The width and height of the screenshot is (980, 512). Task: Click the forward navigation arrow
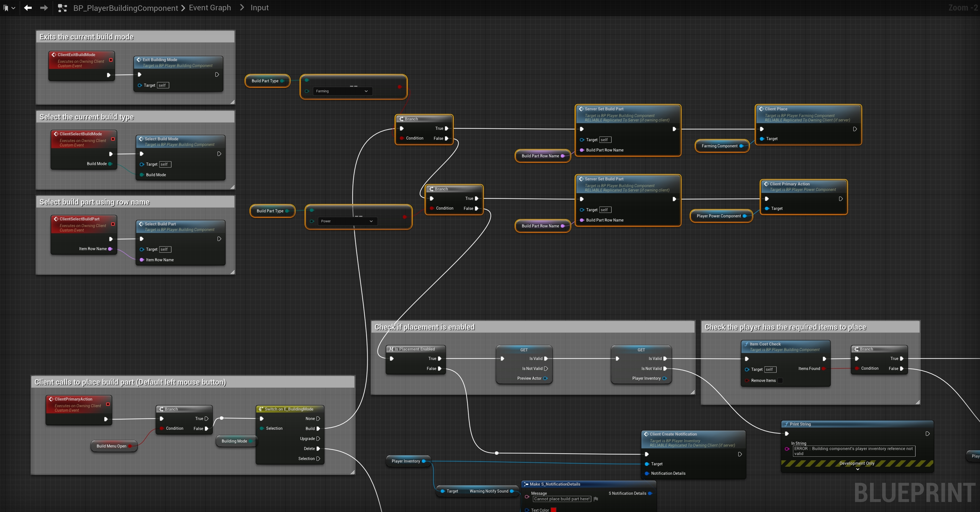tap(44, 8)
